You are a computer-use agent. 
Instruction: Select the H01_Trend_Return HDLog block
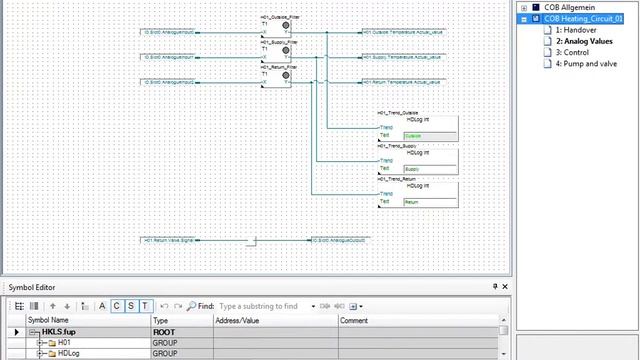pyautogui.click(x=418, y=195)
